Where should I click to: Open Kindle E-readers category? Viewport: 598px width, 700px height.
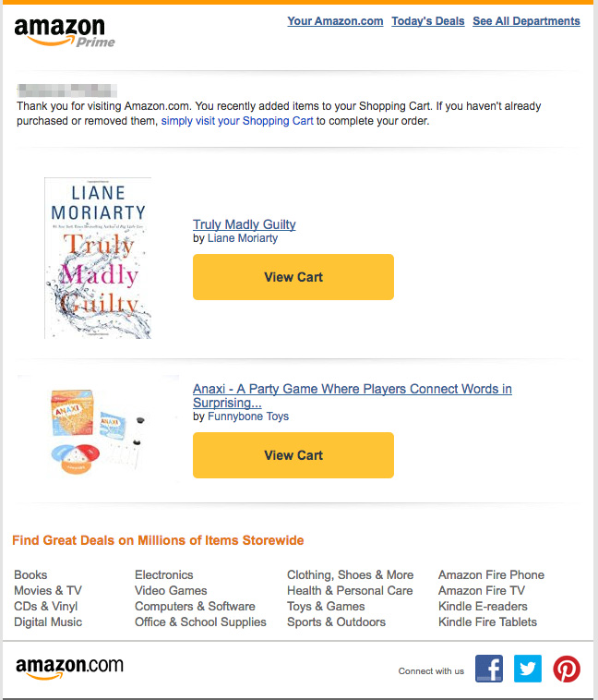click(483, 606)
